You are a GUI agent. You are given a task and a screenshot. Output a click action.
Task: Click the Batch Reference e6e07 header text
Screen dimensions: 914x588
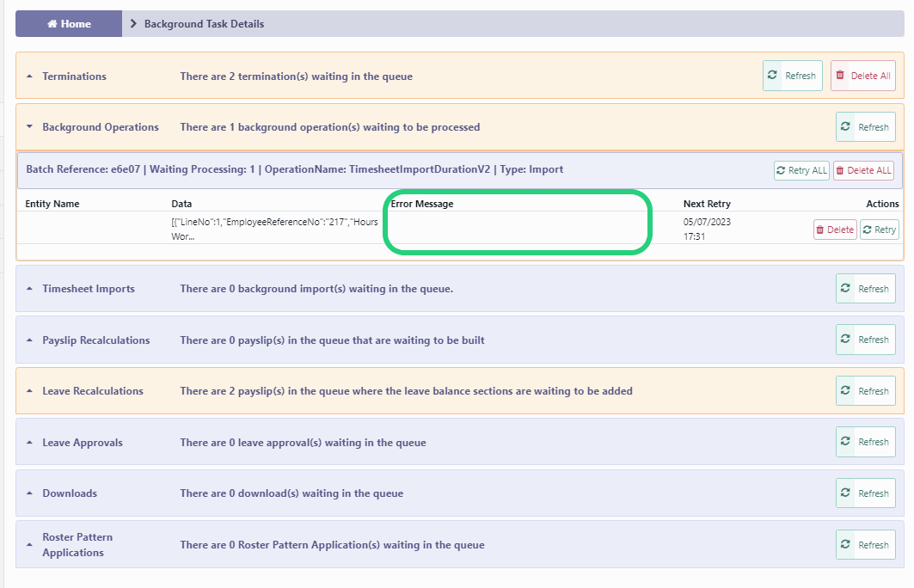pyautogui.click(x=294, y=169)
